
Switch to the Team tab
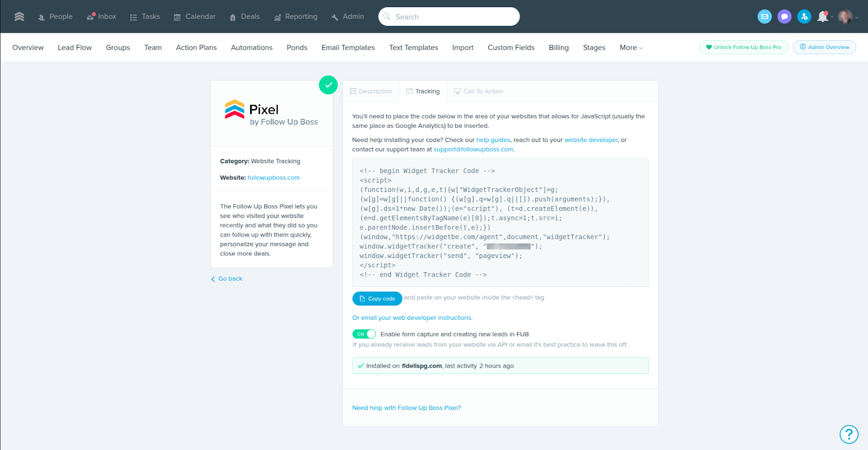pos(153,48)
